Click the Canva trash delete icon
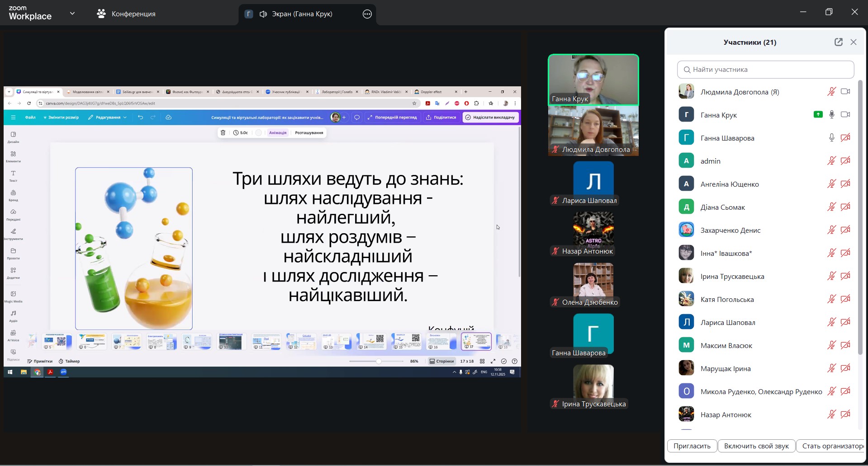Image resolution: width=868 pixels, height=466 pixels. pyautogui.click(x=223, y=133)
